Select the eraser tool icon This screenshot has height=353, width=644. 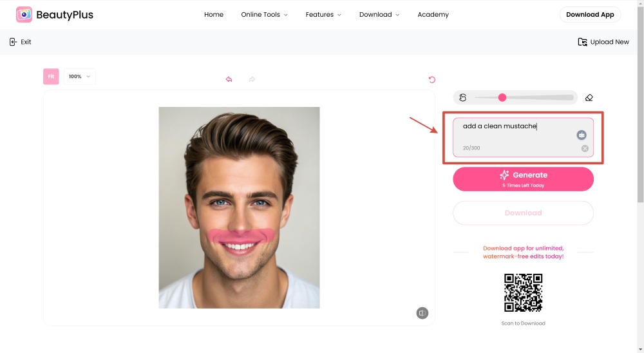click(x=589, y=98)
